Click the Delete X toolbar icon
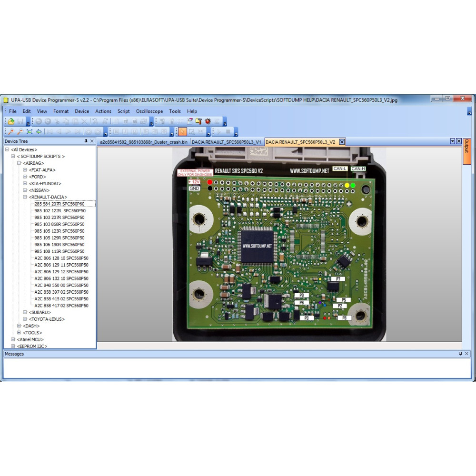The image size is (476, 476). tap(84, 121)
